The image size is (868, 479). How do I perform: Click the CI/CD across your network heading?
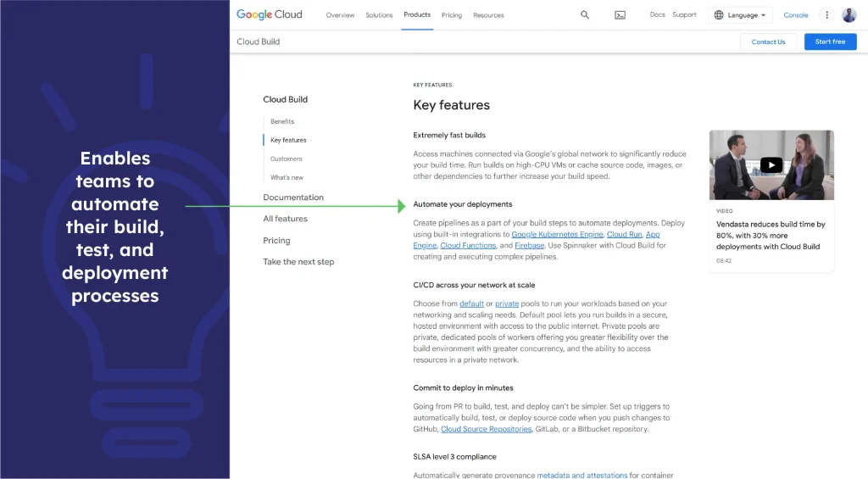[x=474, y=285]
